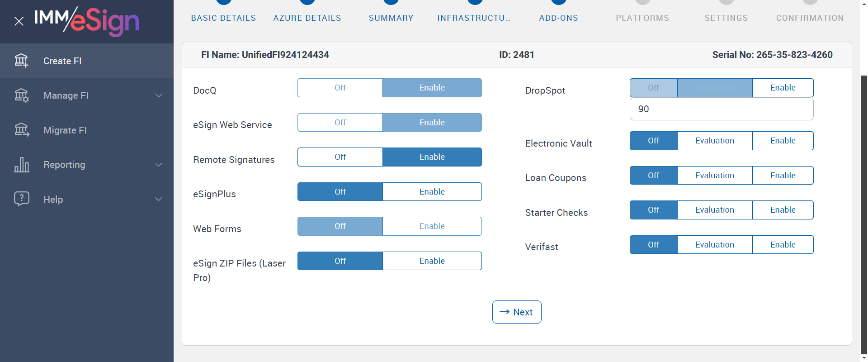This screenshot has height=362, width=868.
Task: Go to the Platforms step
Action: (x=642, y=18)
